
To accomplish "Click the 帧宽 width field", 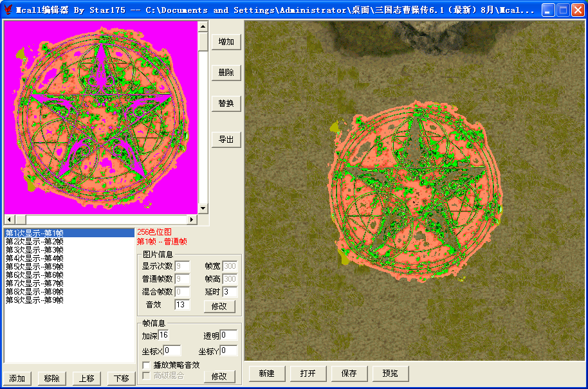I will point(230,266).
